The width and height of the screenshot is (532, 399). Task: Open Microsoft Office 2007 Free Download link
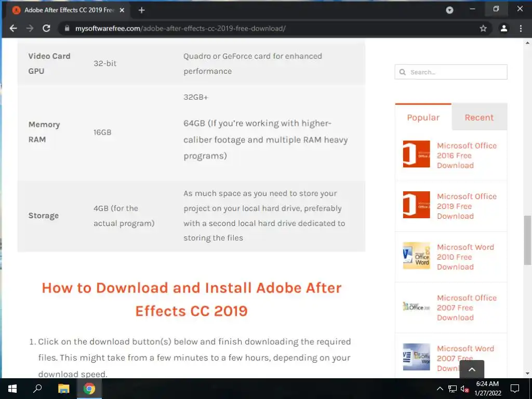[467, 308]
